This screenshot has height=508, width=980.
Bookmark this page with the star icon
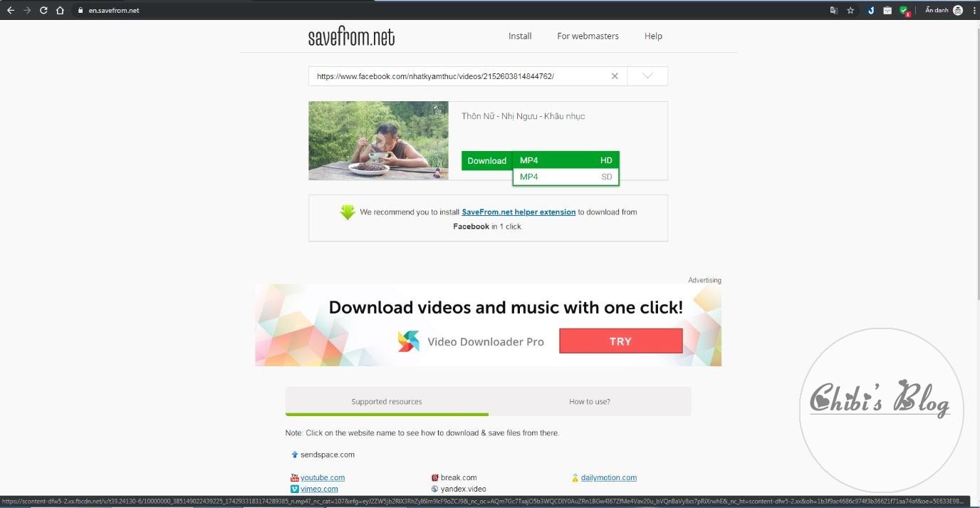click(850, 11)
